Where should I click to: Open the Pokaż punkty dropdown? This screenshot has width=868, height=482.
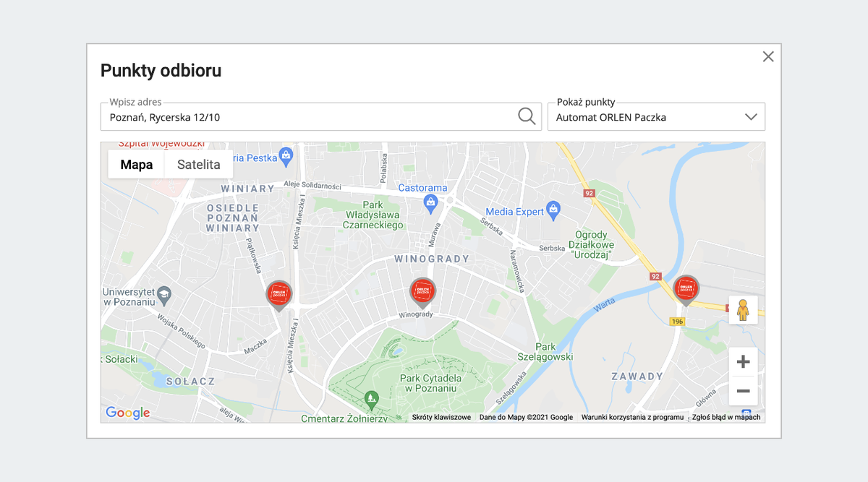656,116
